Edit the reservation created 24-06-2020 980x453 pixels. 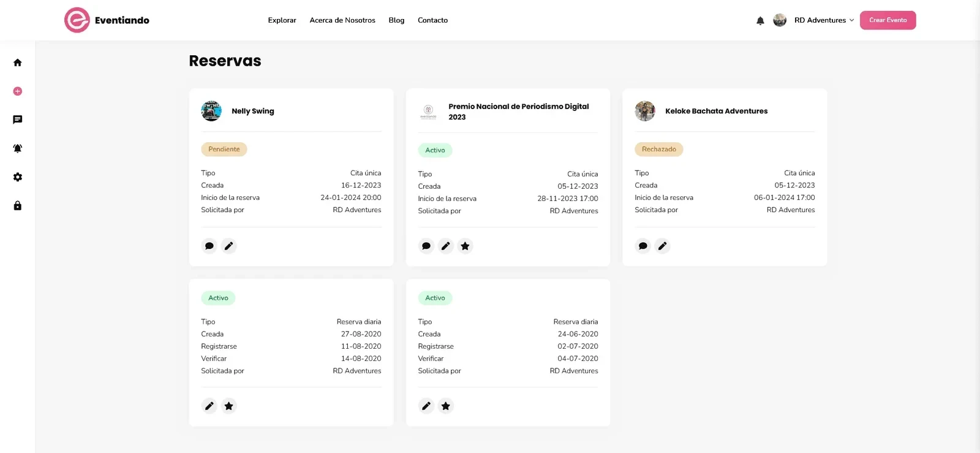tap(426, 406)
